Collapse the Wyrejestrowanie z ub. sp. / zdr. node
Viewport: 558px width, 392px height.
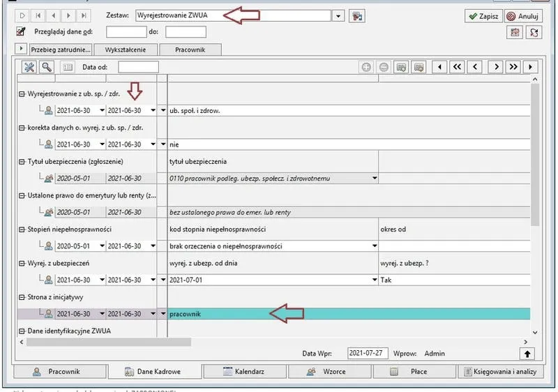pos(22,94)
